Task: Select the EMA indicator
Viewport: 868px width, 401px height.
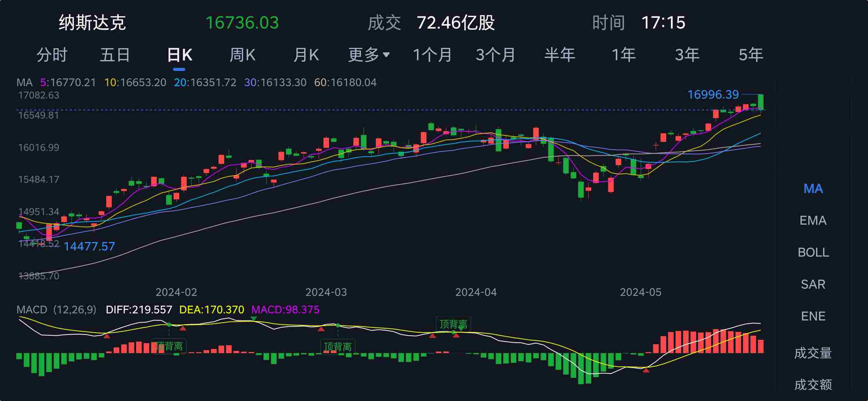Action: pyautogui.click(x=813, y=221)
